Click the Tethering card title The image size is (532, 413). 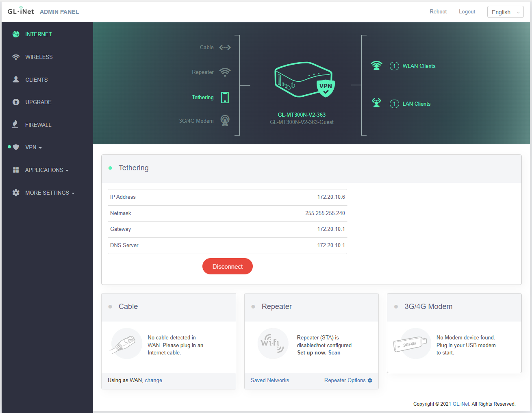click(x=134, y=168)
